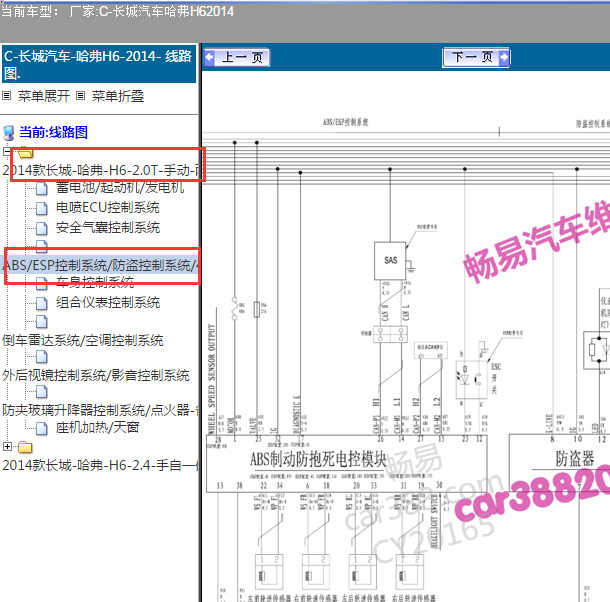Open 安全气囊控制系统 diagram
This screenshot has height=602, width=610.
click(x=108, y=228)
